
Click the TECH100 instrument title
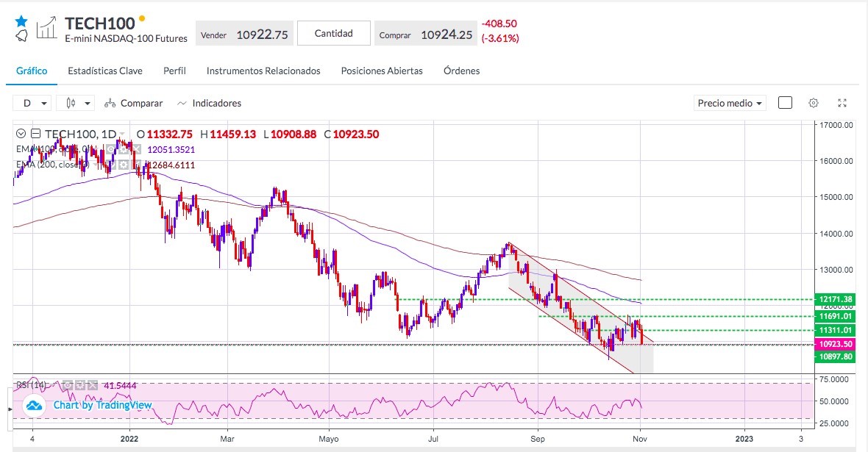tap(99, 24)
